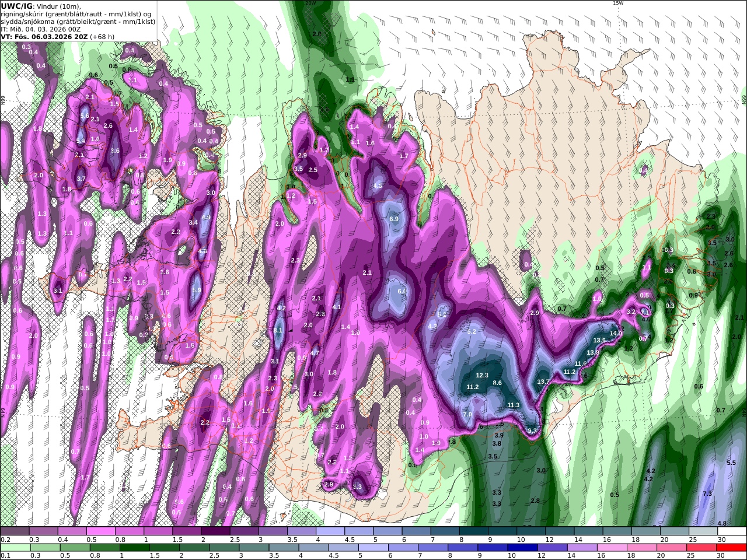Click the 7.3 value over the sea

coord(707,494)
